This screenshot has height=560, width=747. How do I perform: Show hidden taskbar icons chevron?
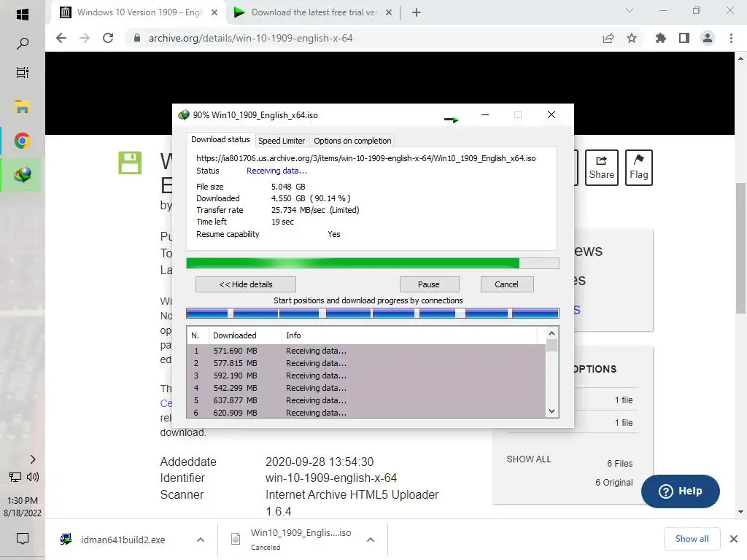point(32,459)
